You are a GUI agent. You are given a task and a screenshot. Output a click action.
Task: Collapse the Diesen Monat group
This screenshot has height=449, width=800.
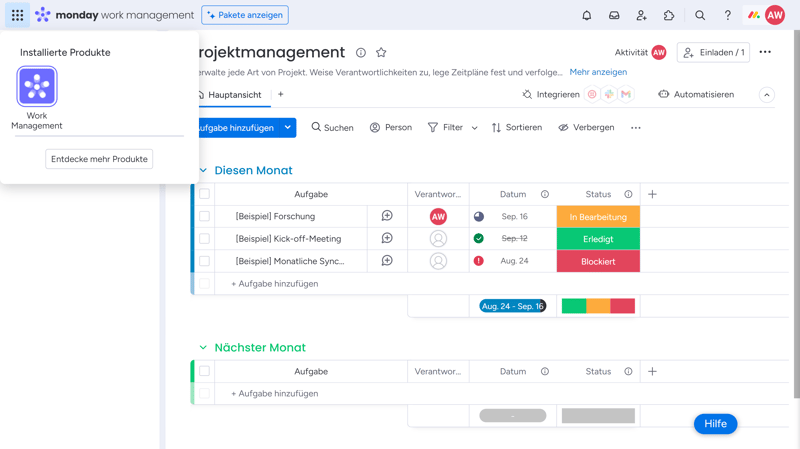pyautogui.click(x=203, y=171)
